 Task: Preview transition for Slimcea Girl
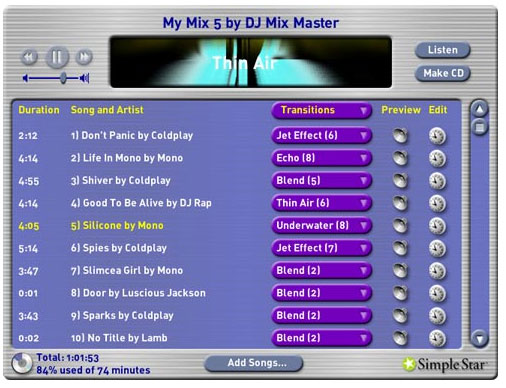tap(400, 271)
